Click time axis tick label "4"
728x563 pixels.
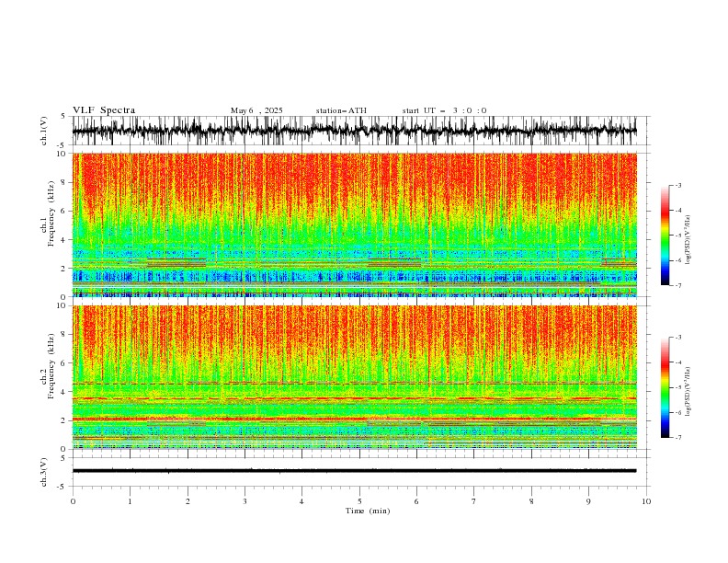(302, 501)
